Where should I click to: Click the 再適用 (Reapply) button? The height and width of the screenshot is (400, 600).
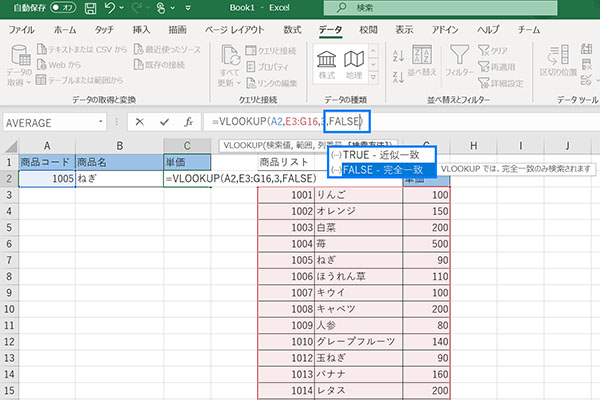tap(504, 64)
